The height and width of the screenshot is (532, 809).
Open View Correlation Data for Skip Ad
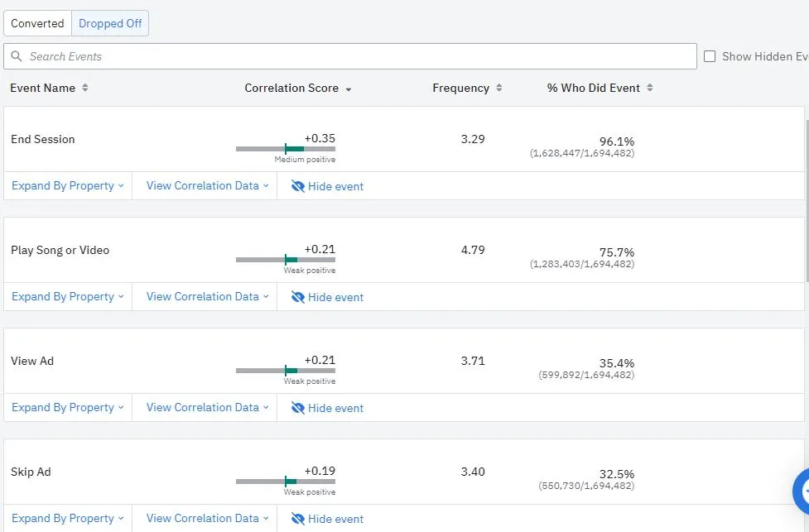(x=207, y=519)
